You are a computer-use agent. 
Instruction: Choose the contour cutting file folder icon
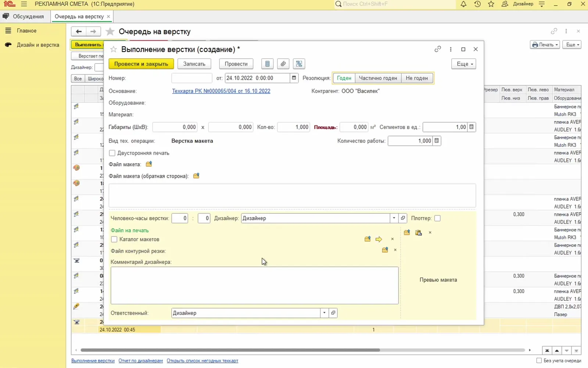(385, 250)
